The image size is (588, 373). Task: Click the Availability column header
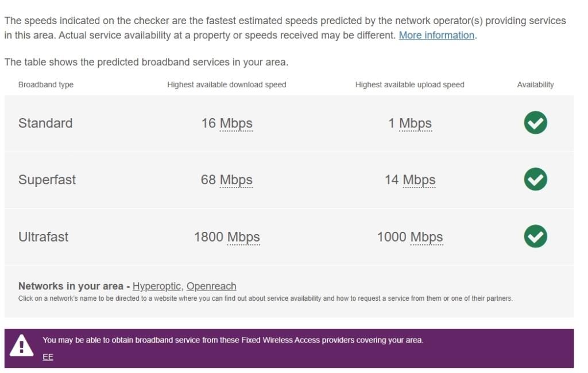(x=535, y=85)
